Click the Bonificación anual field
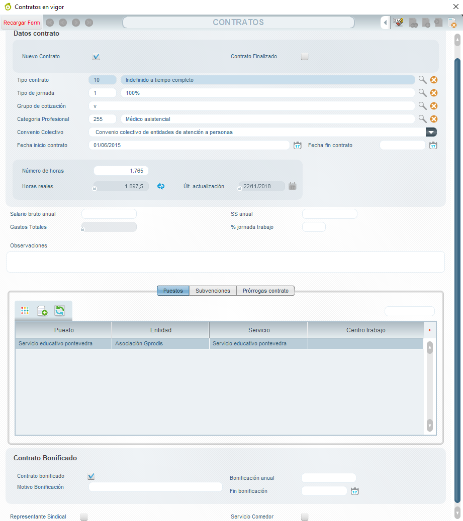The image size is (463, 521). pos(329,478)
